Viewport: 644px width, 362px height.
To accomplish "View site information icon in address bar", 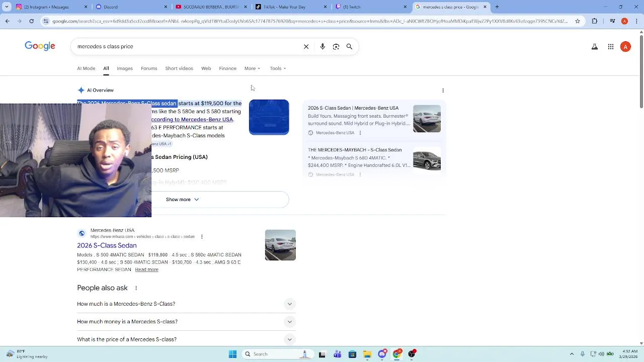I will tap(46, 21).
